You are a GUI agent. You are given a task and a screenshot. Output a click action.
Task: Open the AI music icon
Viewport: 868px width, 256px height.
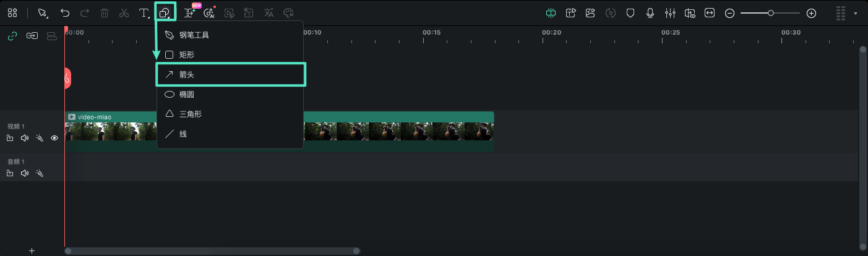(x=209, y=12)
